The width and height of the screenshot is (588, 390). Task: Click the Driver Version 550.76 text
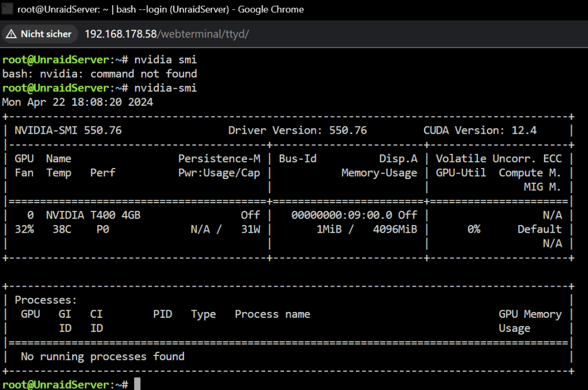[x=298, y=130]
